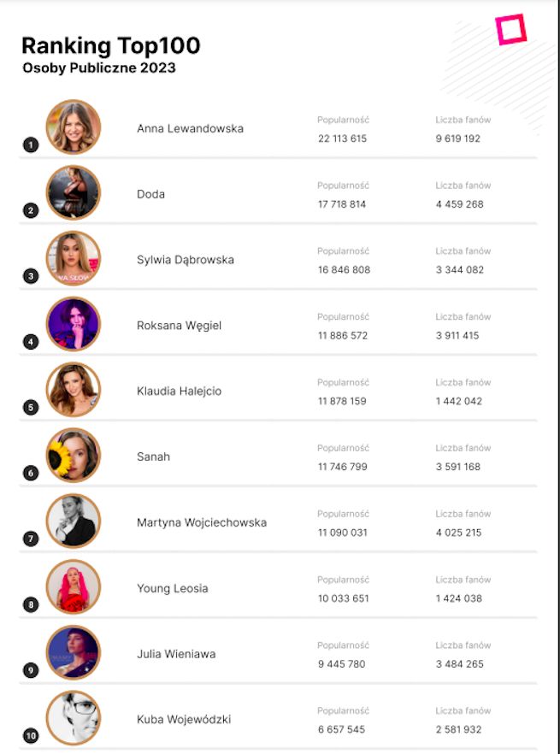The width and height of the screenshot is (560, 754).
Task: Click Doda's fan count 4 459 268
Action: tap(459, 204)
